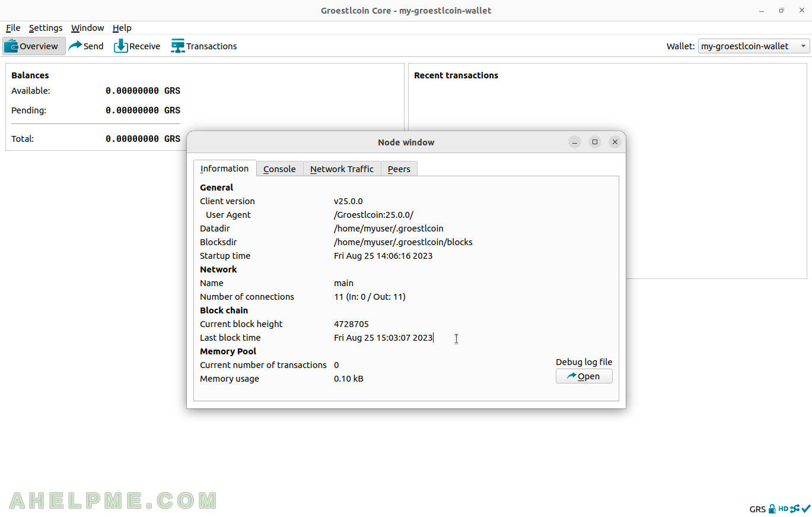812x517 pixels.
Task: Click the network connections status icon
Action: (795, 509)
